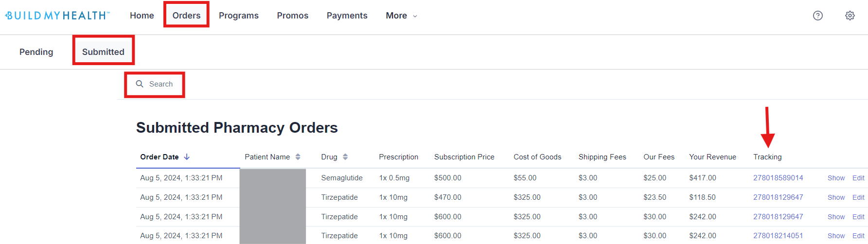This screenshot has width=868, height=244.
Task: Click in the Search input field
Action: [x=161, y=84]
